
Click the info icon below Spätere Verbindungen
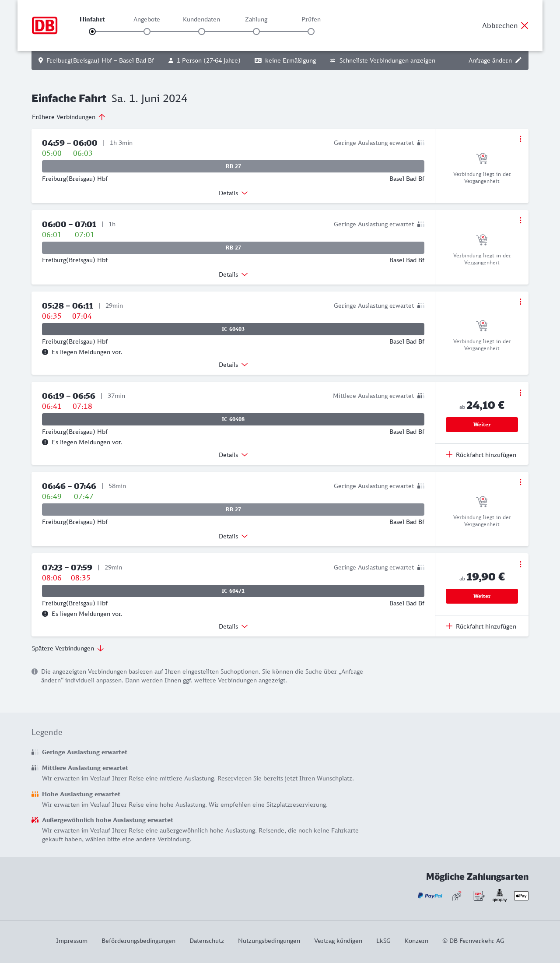(x=35, y=671)
